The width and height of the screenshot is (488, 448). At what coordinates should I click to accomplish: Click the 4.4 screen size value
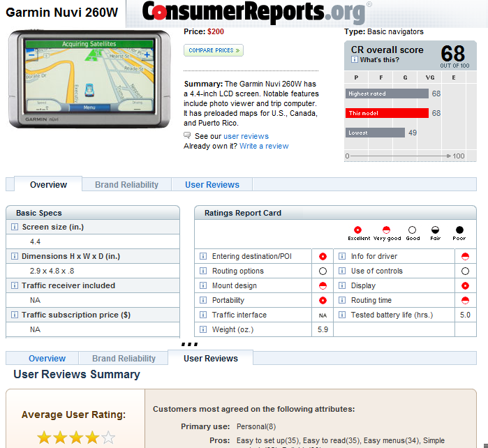tap(35, 241)
